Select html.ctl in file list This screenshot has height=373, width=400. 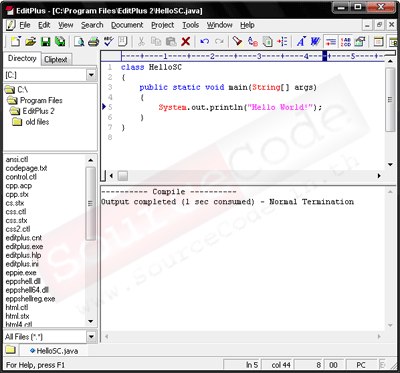point(17,307)
